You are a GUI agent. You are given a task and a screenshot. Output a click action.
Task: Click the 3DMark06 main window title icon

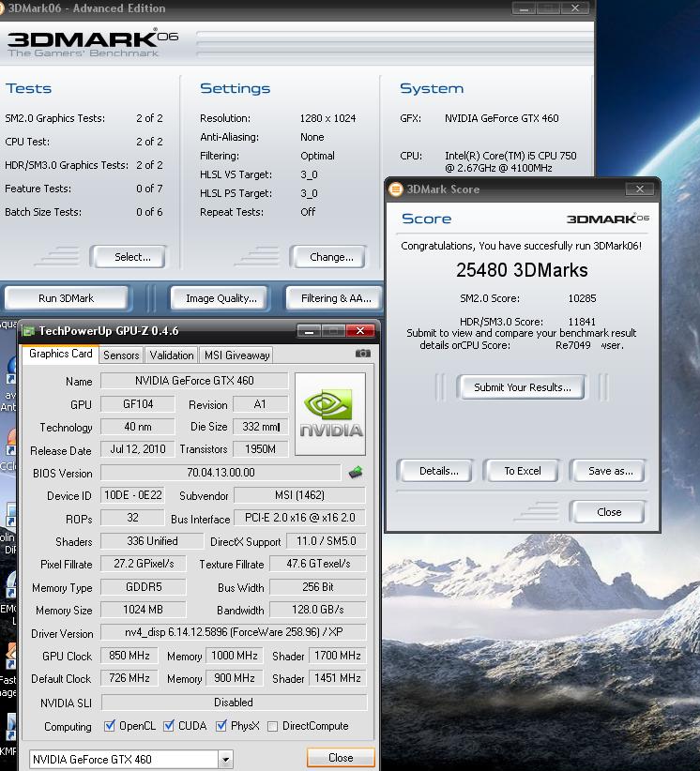pos(2,8)
